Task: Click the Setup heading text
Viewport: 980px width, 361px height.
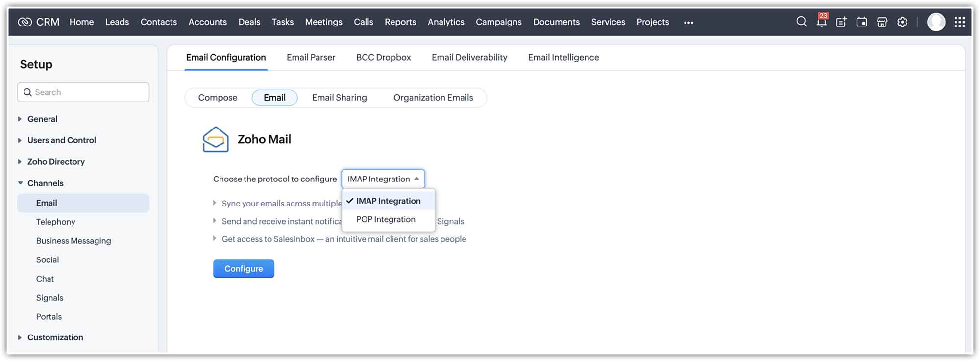Action: [x=36, y=64]
